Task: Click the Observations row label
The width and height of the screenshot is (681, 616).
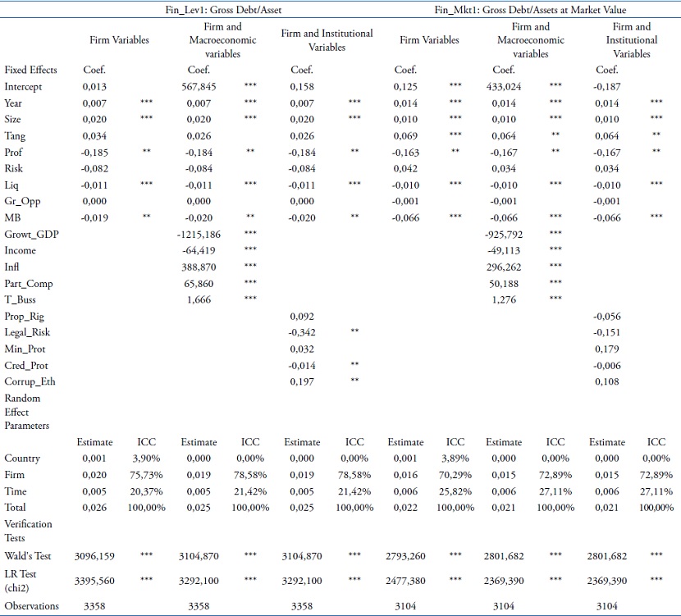Action: pyautogui.click(x=31, y=605)
